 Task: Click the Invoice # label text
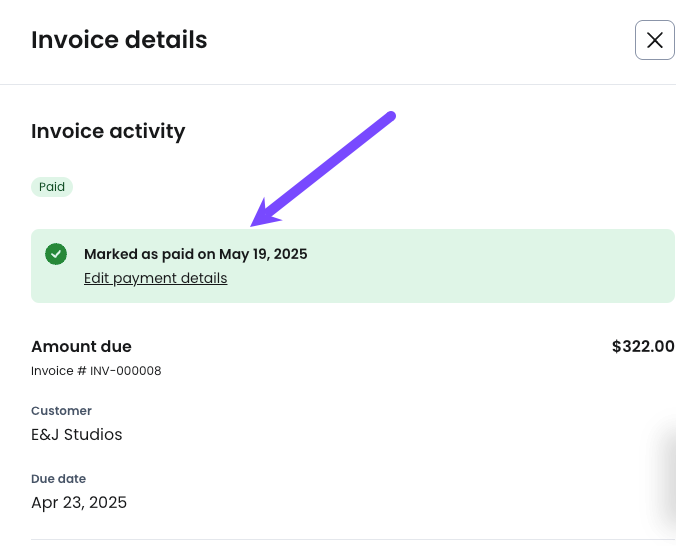click(x=59, y=371)
